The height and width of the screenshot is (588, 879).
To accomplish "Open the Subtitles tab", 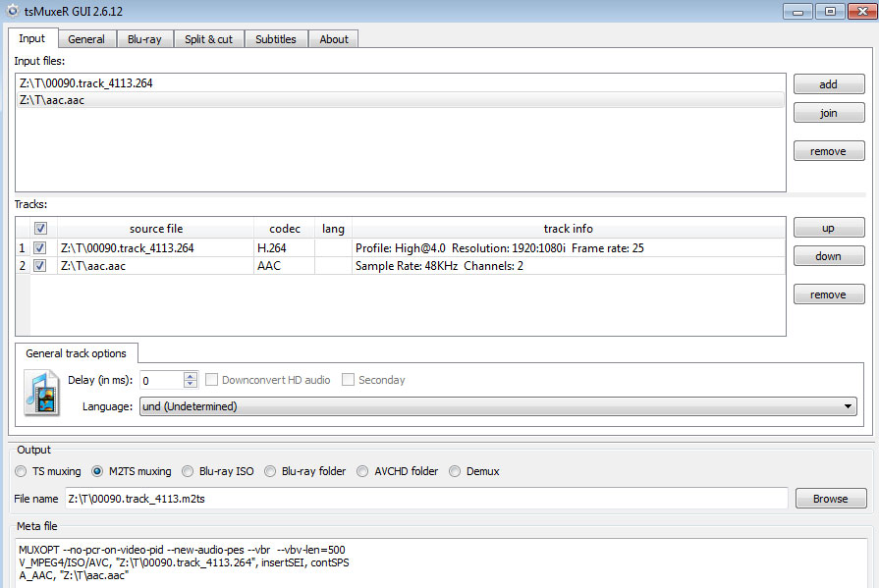I will (x=276, y=39).
